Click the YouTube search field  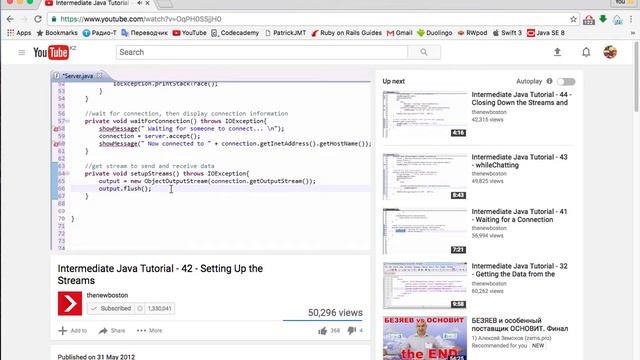click(x=262, y=52)
